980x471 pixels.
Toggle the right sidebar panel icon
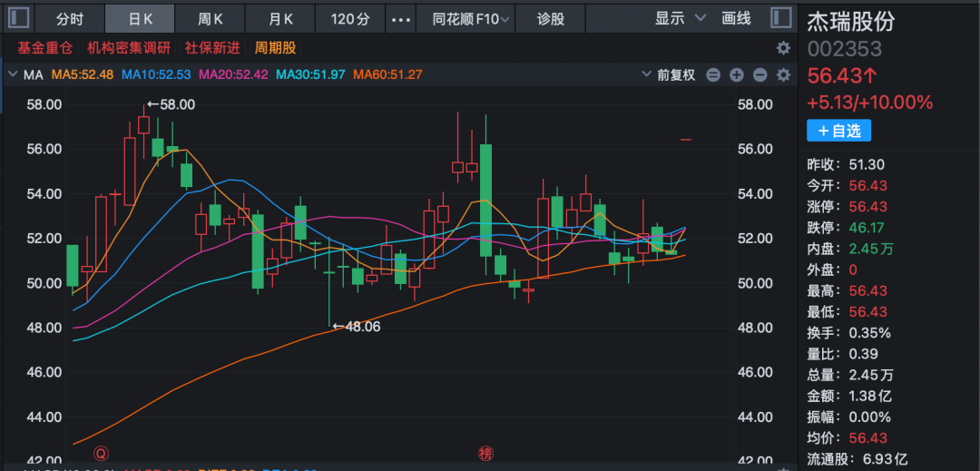pos(779,18)
